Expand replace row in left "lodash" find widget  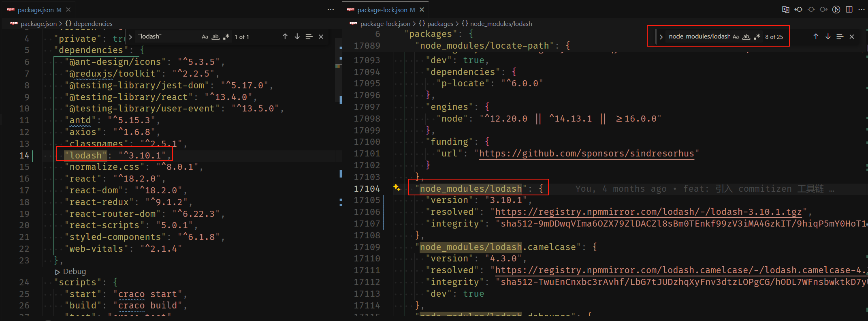130,36
